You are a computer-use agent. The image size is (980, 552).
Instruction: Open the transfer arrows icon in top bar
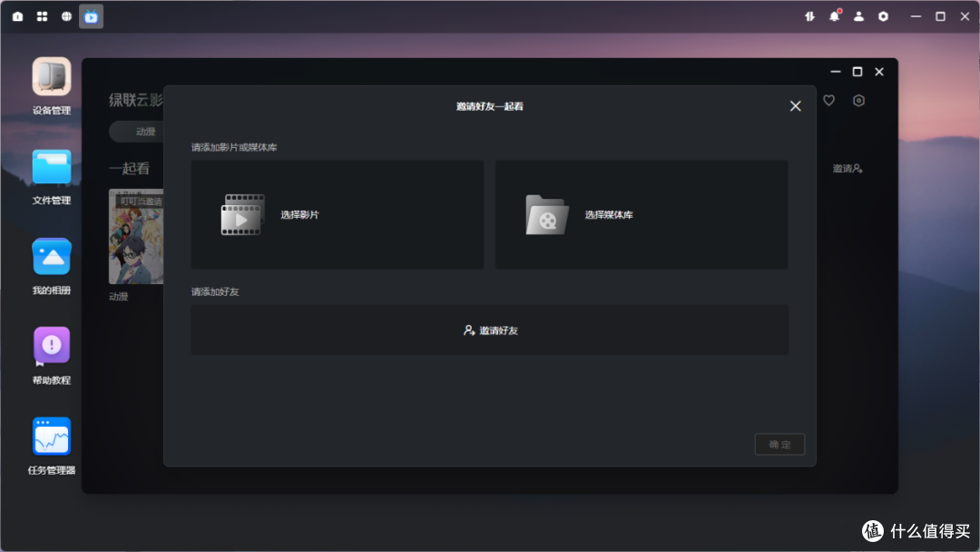tap(810, 16)
